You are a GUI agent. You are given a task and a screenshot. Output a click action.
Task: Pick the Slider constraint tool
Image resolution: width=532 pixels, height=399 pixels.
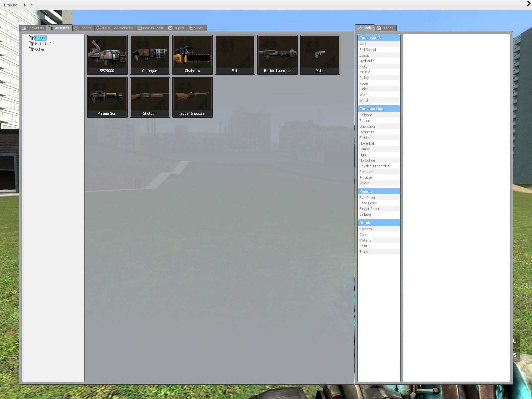tap(379, 89)
